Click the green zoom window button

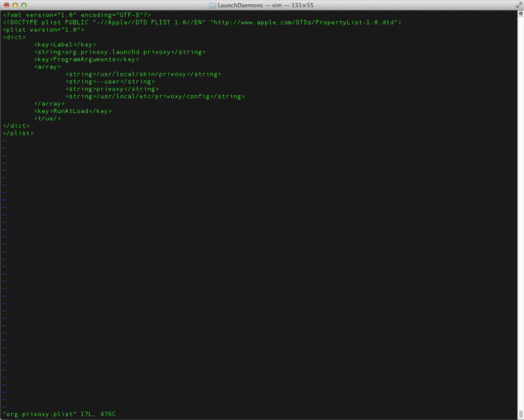pos(24,5)
